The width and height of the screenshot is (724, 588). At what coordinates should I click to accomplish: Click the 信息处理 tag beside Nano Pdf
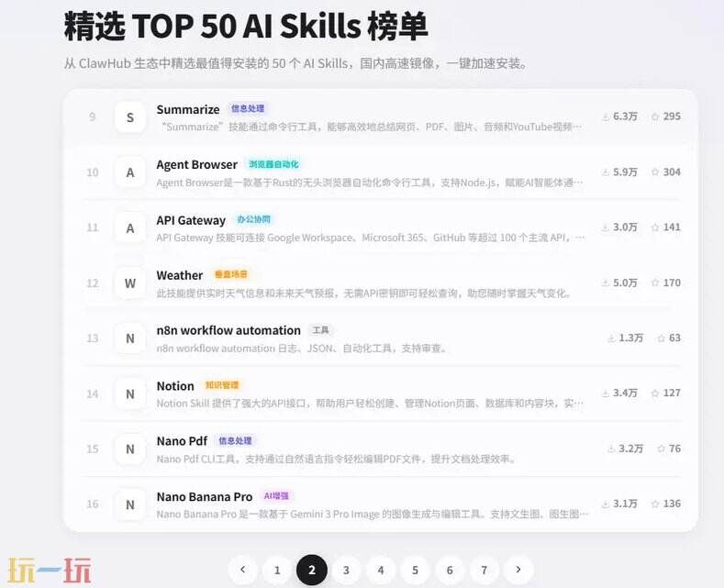(235, 440)
